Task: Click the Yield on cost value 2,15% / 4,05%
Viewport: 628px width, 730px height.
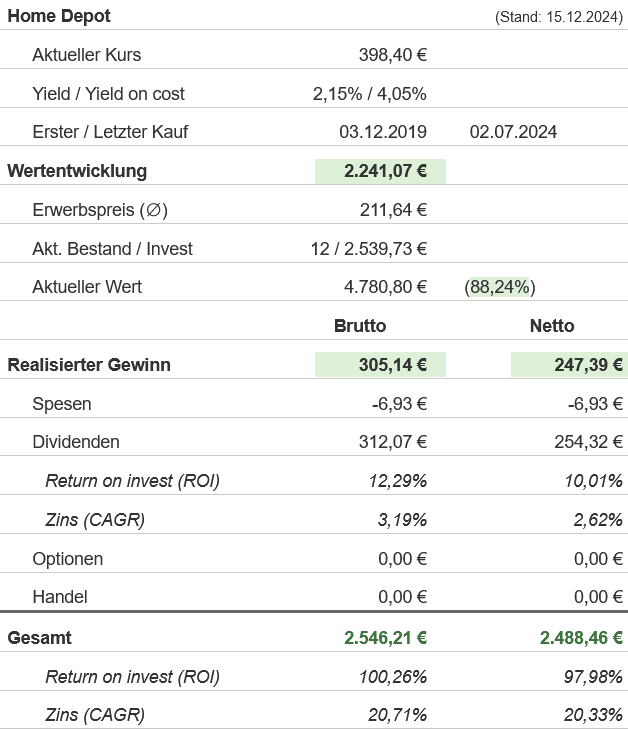Action: [x=369, y=94]
